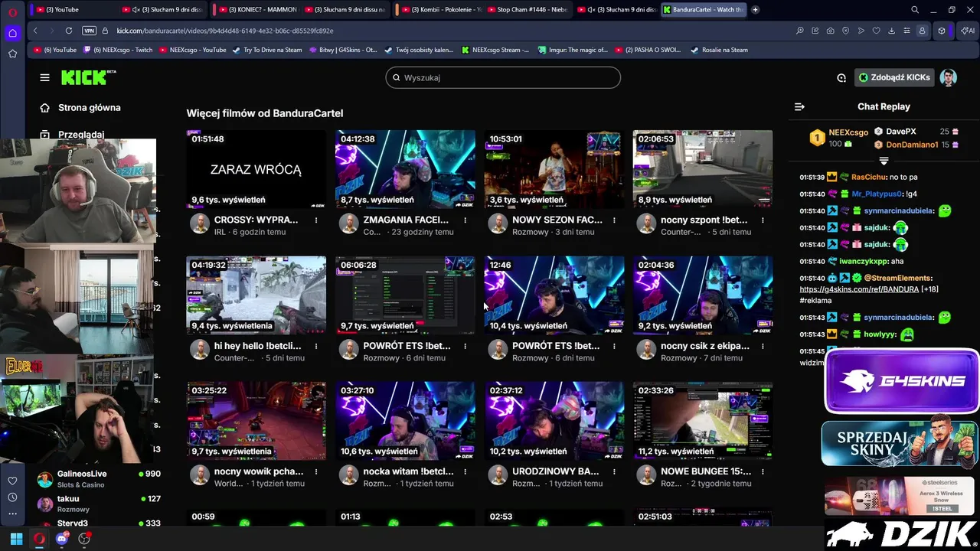Open the Opera workspace icon
Image resolution: width=980 pixels, height=551 pixels.
(x=12, y=33)
